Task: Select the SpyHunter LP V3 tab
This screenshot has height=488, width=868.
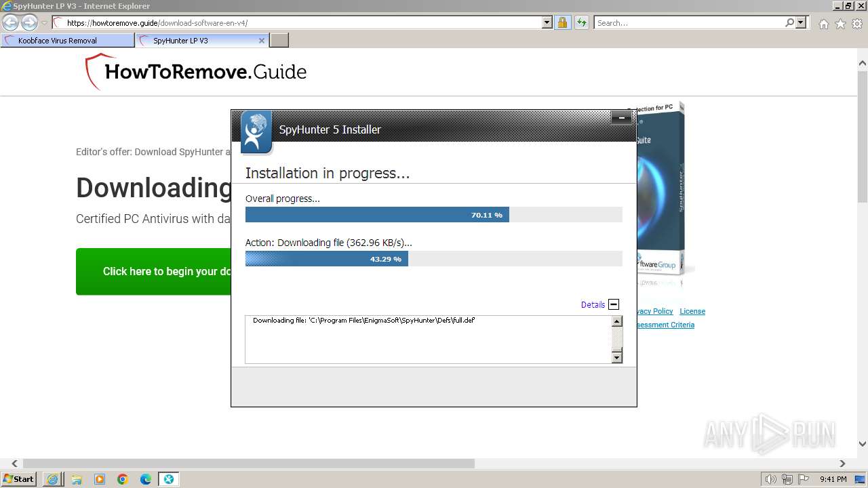Action: point(197,41)
